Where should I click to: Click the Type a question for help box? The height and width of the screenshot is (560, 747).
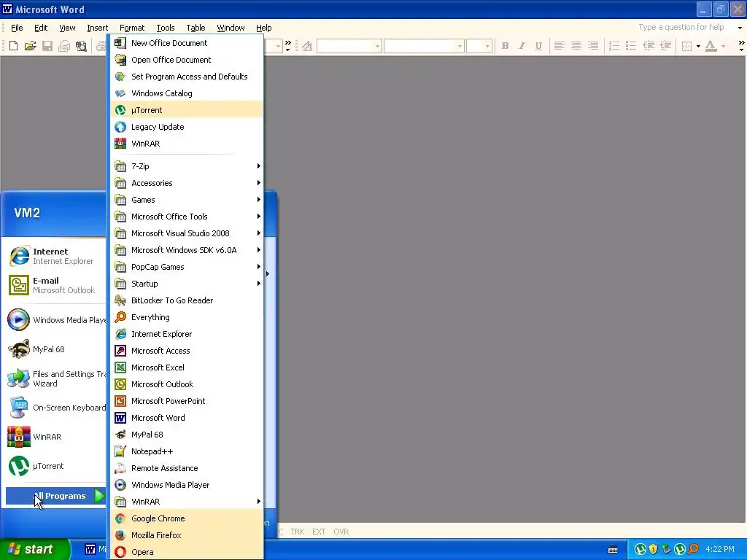pyautogui.click(x=681, y=27)
